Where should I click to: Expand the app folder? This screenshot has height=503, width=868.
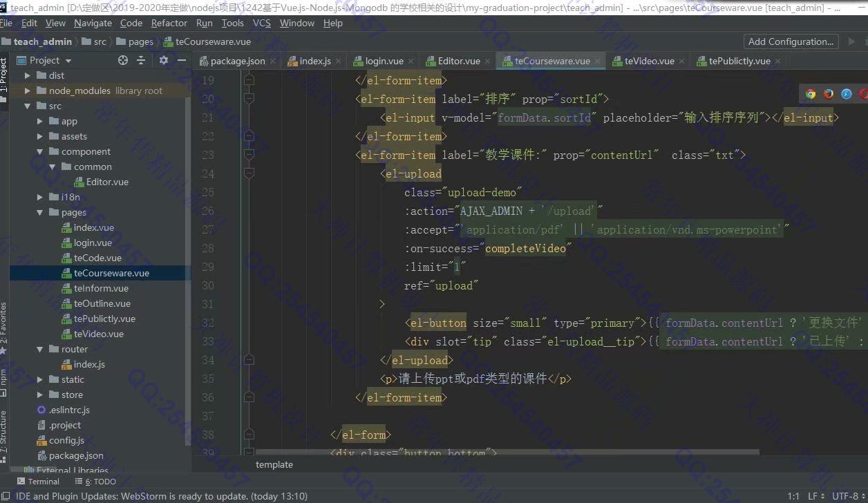[x=40, y=121]
